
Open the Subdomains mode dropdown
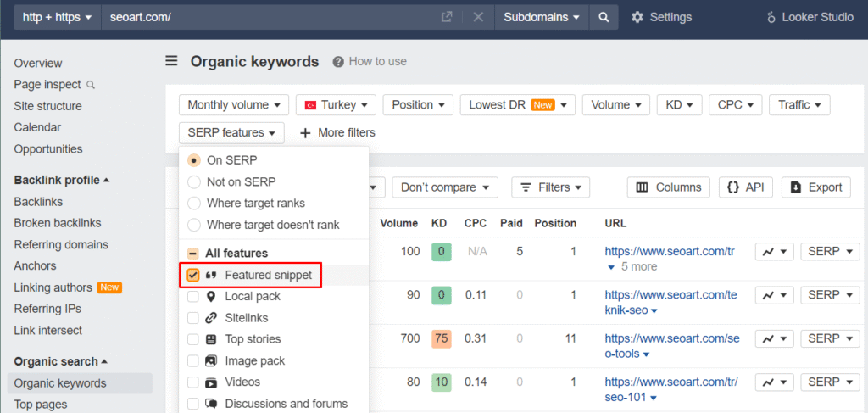pyautogui.click(x=542, y=17)
